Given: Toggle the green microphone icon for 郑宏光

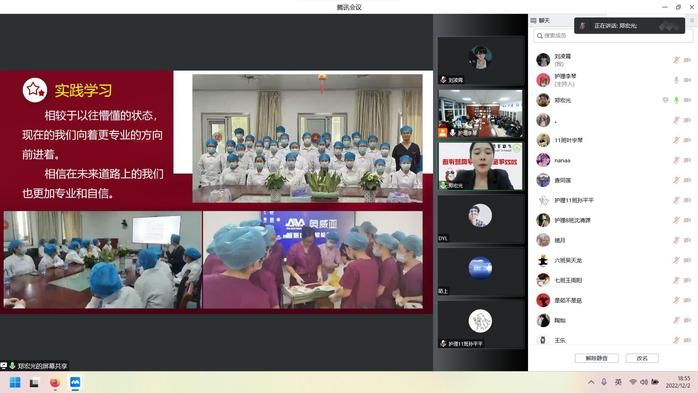Looking at the screenshot, I should coord(676,100).
